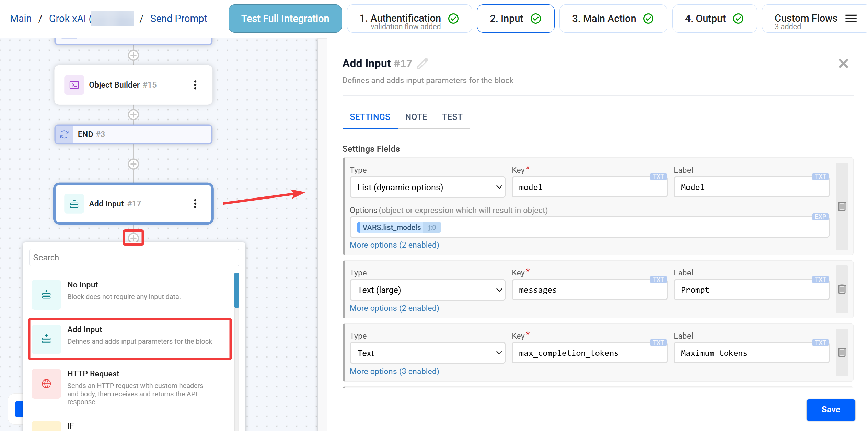Select the HTTP Request globe icon
Image resolution: width=868 pixels, height=431 pixels.
(x=46, y=384)
